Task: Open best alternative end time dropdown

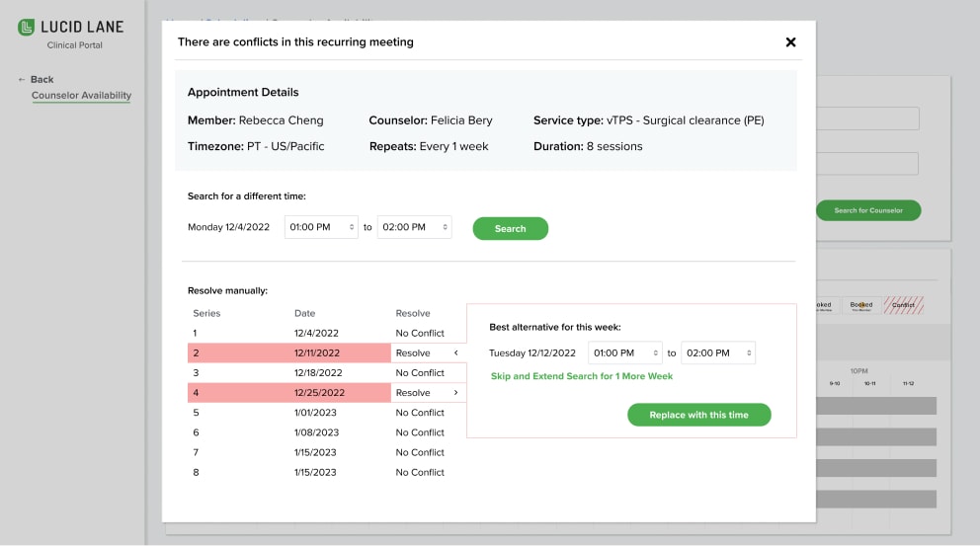Action: 718,352
